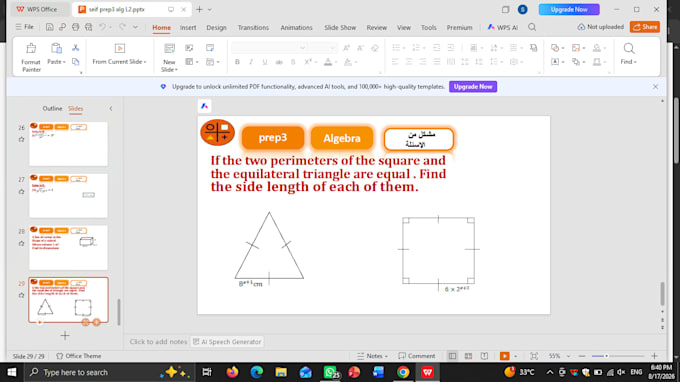
Task: Fit slide to window icon
Action: (534, 356)
